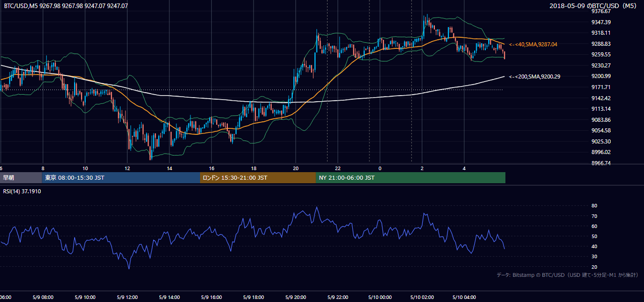Image resolution: width=644 pixels, height=302 pixels.
Task: Click the RSI scale level 30
Action: [594, 257]
